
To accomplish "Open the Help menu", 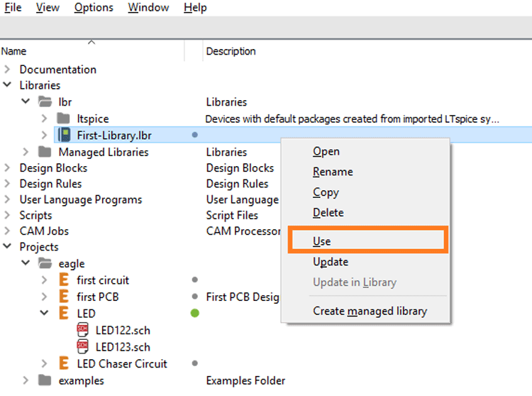I will (x=195, y=8).
